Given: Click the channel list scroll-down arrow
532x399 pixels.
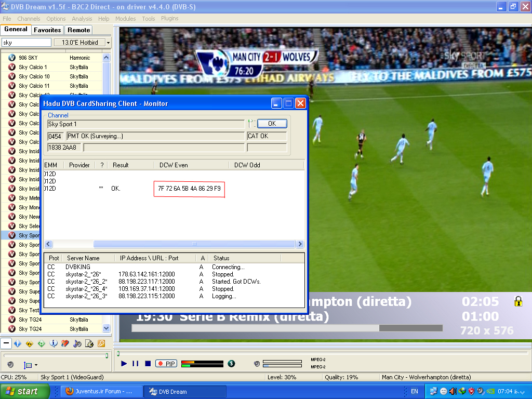Looking at the screenshot, I should click(x=106, y=328).
